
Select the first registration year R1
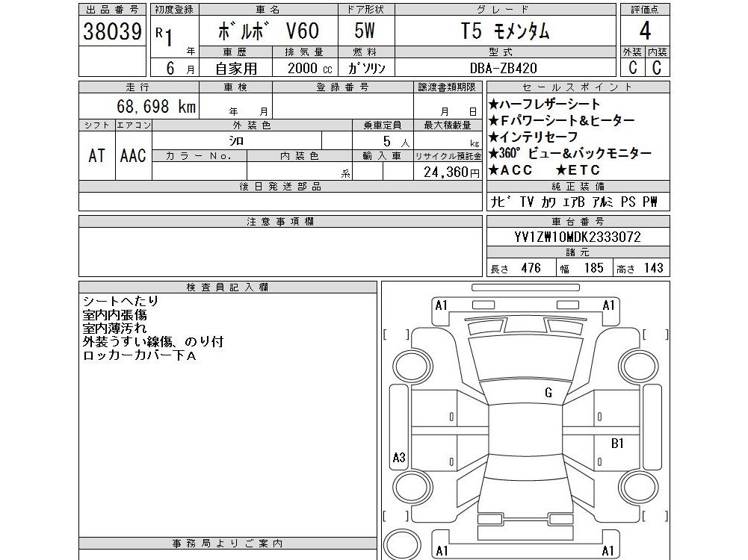(164, 37)
